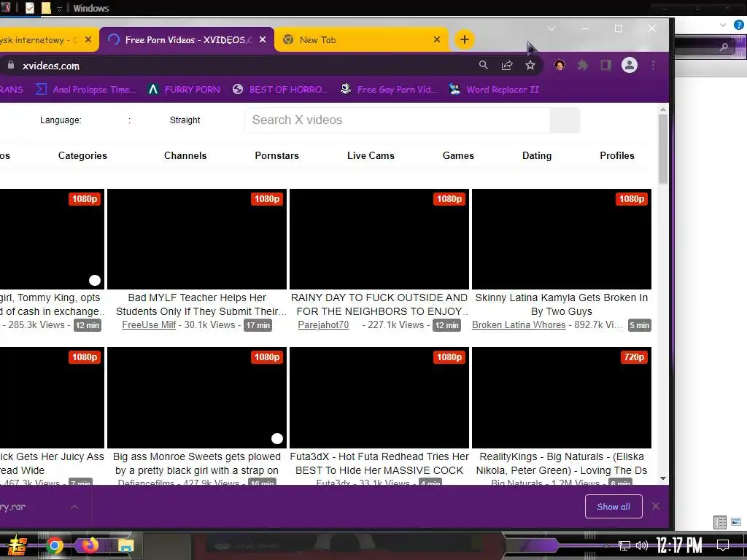The width and height of the screenshot is (747, 560).
Task: Open Firefox from the taskbar
Action: [x=90, y=545]
